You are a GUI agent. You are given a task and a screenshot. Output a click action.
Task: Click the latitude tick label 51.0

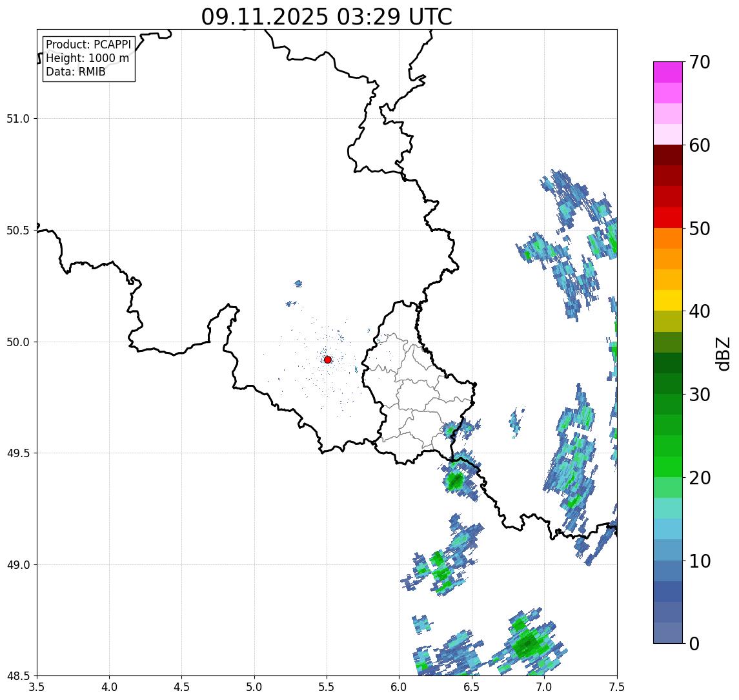point(18,118)
